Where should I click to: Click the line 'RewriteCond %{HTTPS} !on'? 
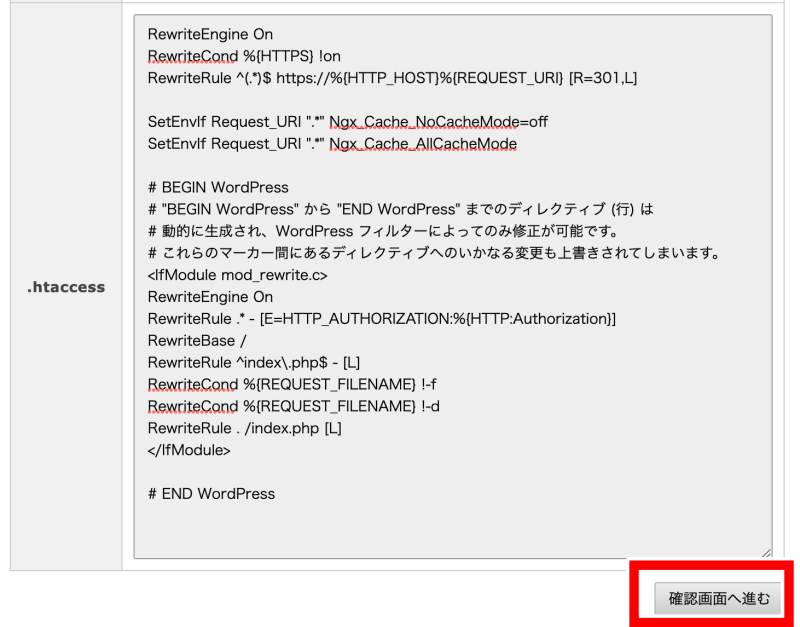(244, 56)
